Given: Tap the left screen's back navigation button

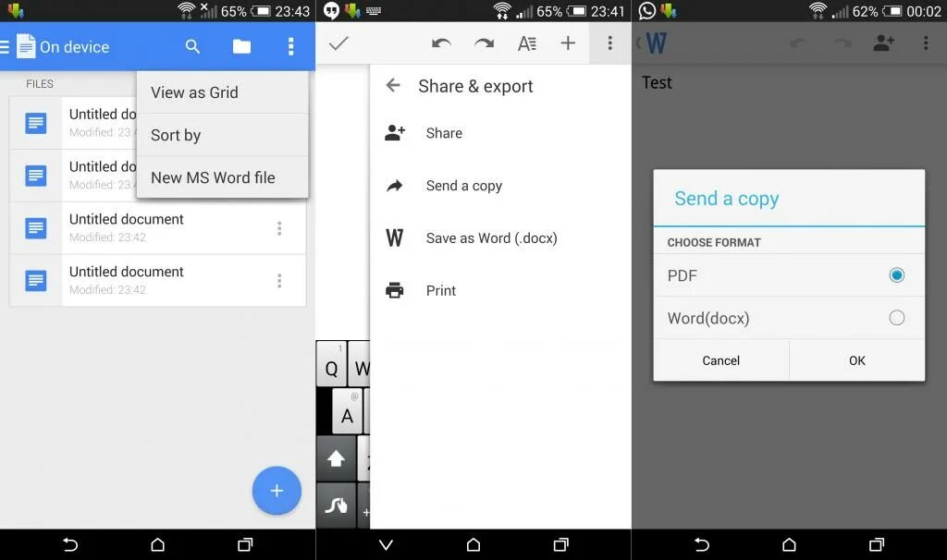Looking at the screenshot, I should coord(70,545).
